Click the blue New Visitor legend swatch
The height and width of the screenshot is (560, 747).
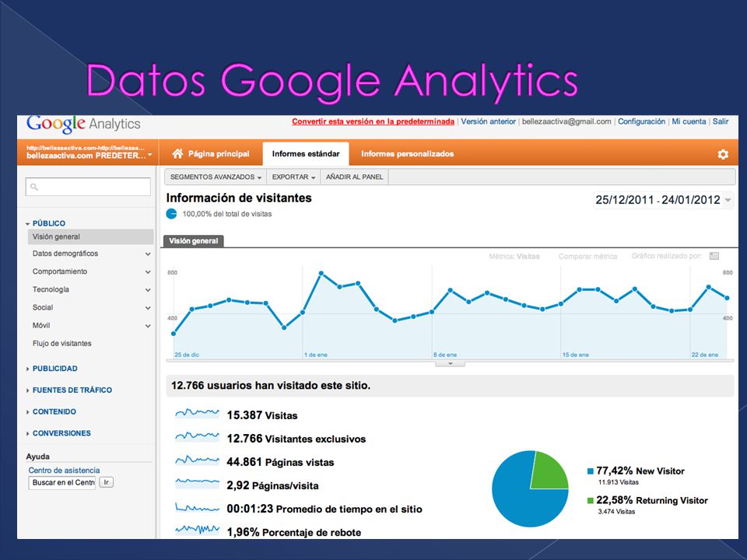coord(591,471)
